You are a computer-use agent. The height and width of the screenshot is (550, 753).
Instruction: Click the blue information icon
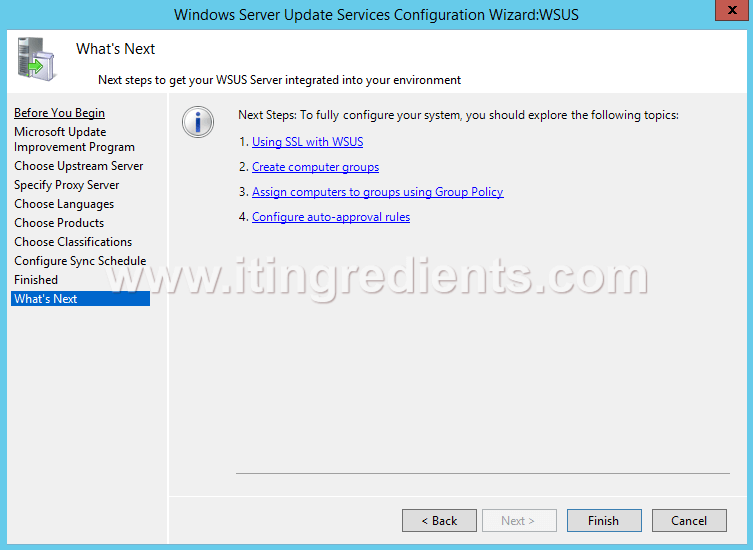pos(198,122)
